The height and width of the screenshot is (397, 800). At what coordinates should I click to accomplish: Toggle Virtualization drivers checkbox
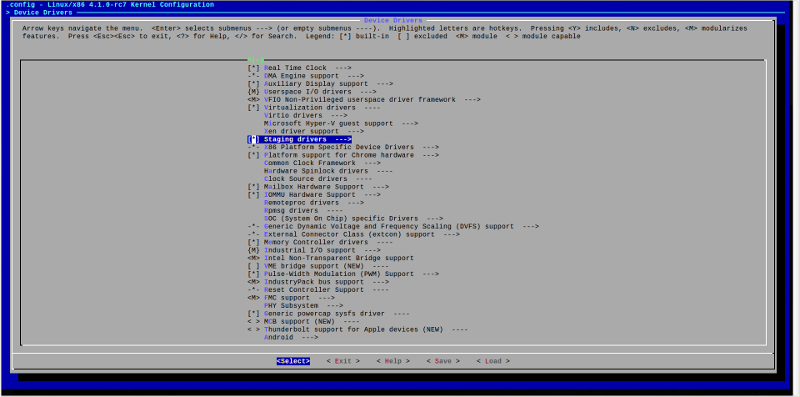pos(254,108)
